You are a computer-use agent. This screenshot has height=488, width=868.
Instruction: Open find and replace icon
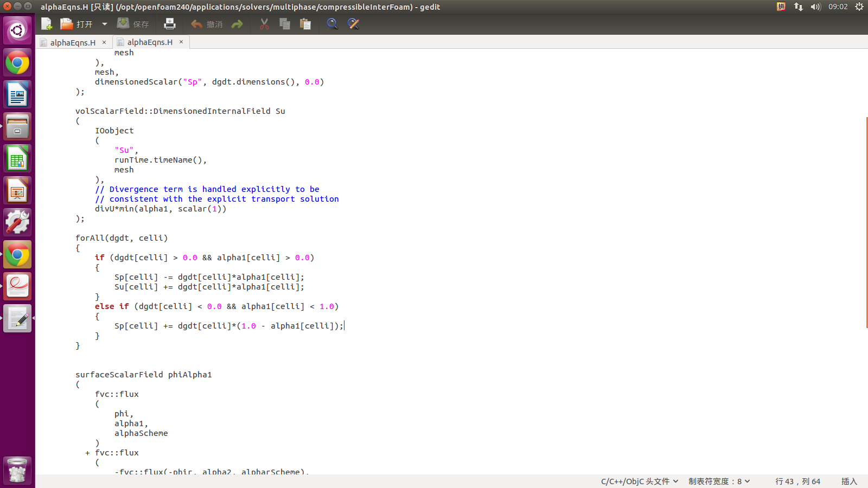(353, 24)
